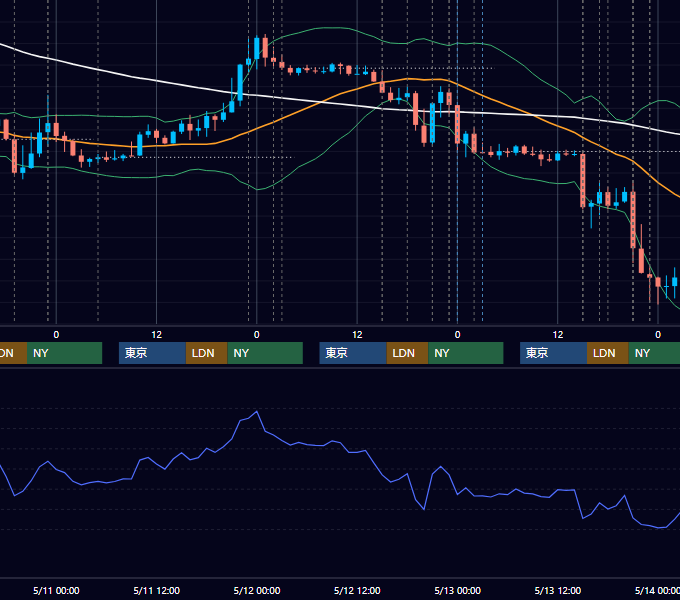
Task: Select the long red candle after 5/13 12:00
Action: [x=583, y=181]
